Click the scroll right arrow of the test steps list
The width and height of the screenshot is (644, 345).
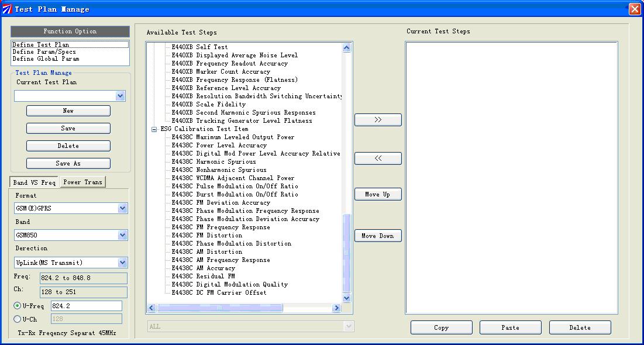(x=337, y=308)
